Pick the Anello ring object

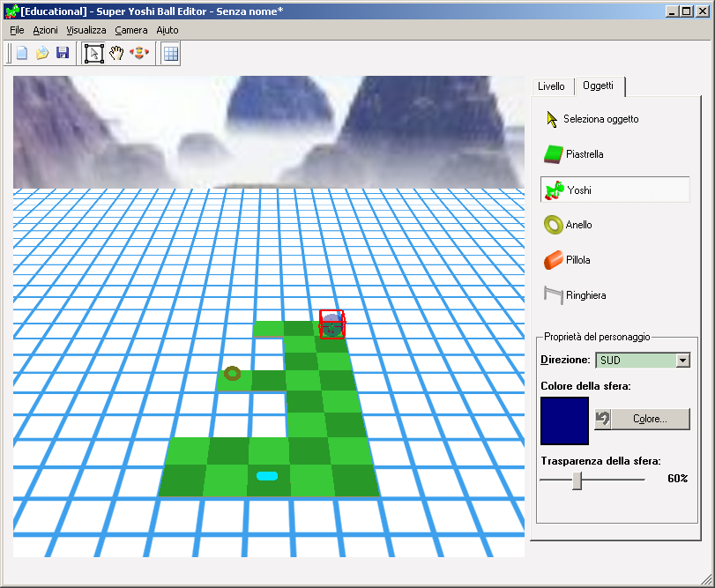568,225
